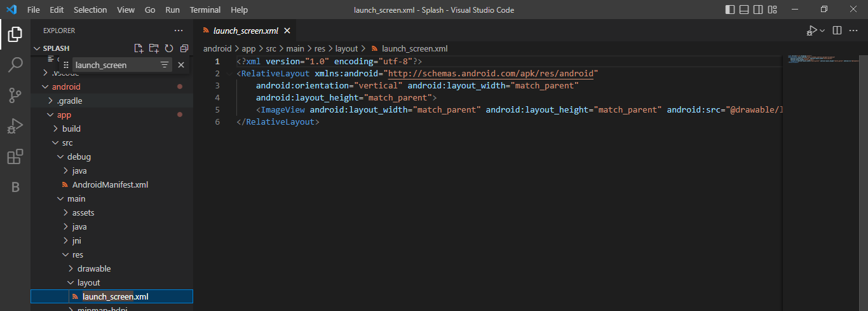Open the Extensions view
This screenshot has height=311, width=868.
[x=15, y=156]
